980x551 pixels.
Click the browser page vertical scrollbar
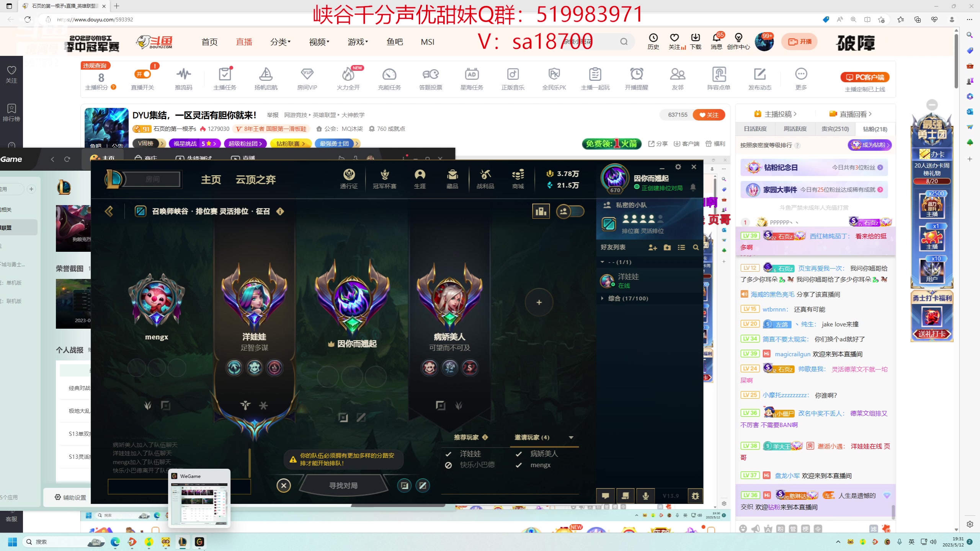pyautogui.click(x=956, y=61)
